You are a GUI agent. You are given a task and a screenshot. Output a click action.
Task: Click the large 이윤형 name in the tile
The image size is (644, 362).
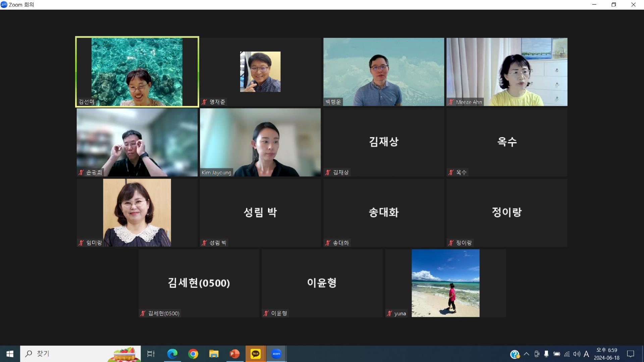322,283
